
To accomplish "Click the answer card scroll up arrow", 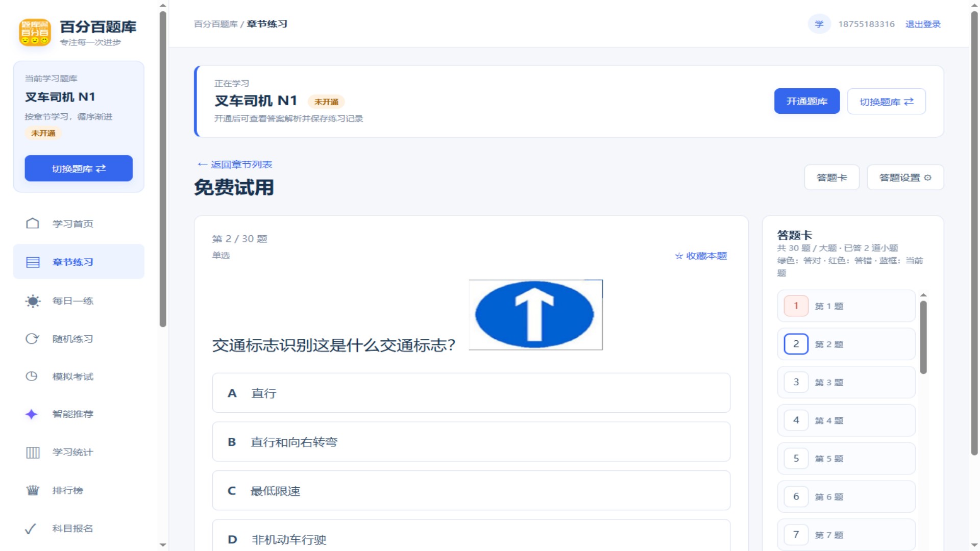I will (923, 295).
